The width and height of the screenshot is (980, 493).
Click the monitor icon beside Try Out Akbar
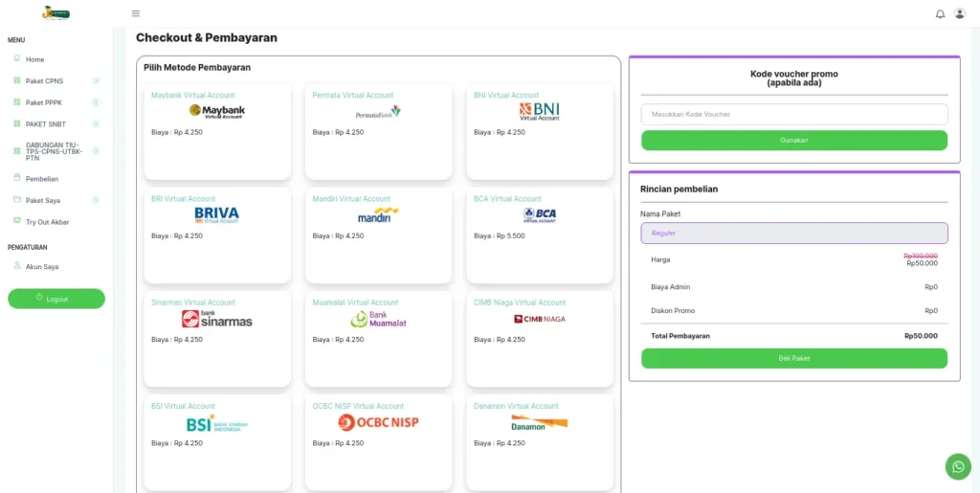coord(17,221)
